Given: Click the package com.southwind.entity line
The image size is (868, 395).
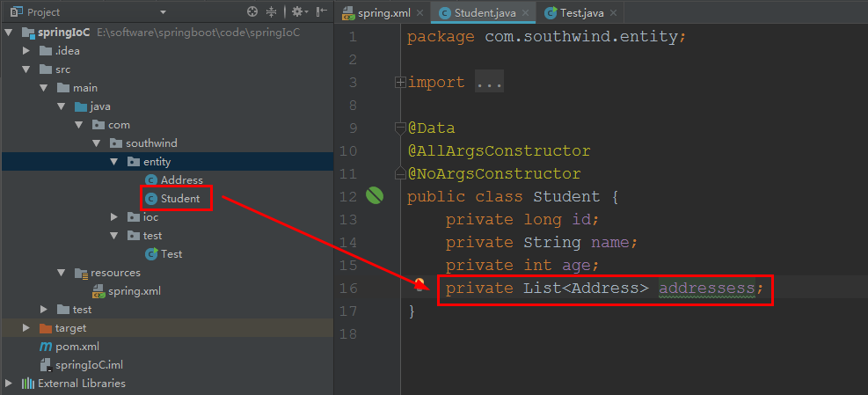Looking at the screenshot, I should (x=546, y=37).
